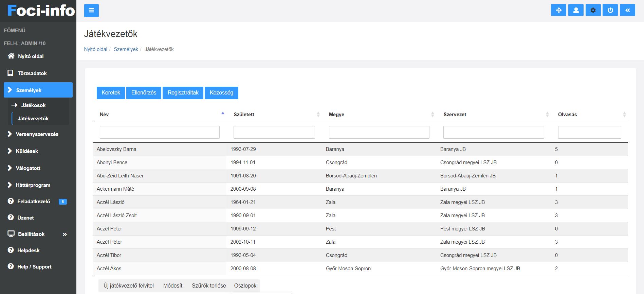644x294 pixels.
Task: Click the Keretek button
Action: point(111,93)
